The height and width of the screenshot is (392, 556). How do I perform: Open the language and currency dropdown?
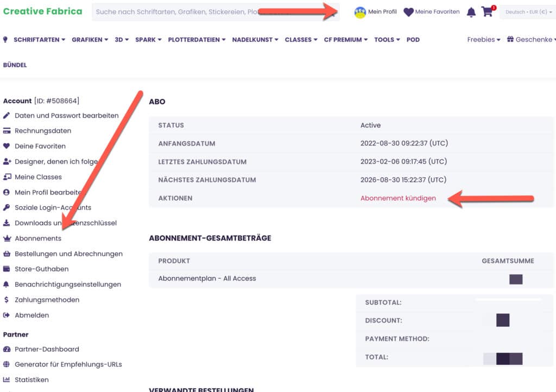[x=528, y=12]
